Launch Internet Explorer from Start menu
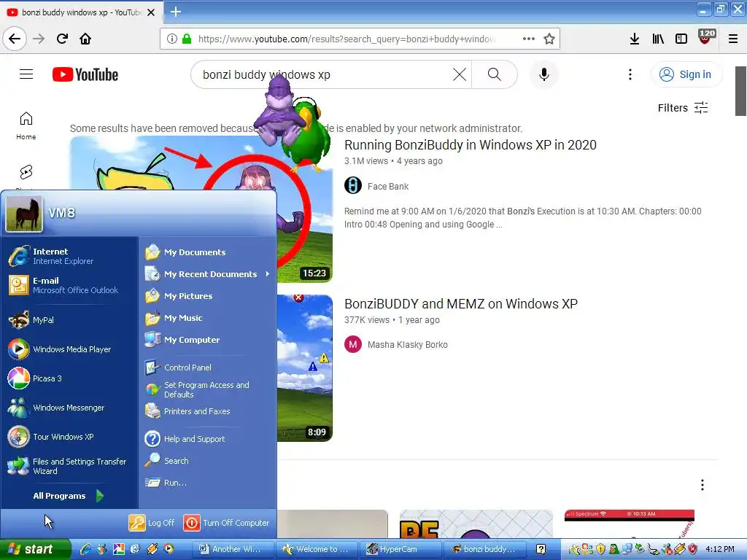This screenshot has height=560, width=747. click(x=69, y=256)
